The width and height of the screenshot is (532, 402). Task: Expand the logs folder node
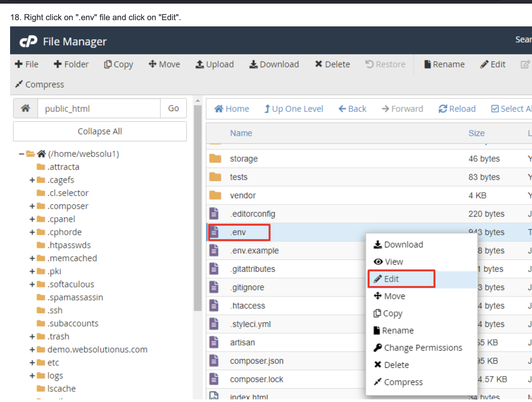[x=32, y=376]
